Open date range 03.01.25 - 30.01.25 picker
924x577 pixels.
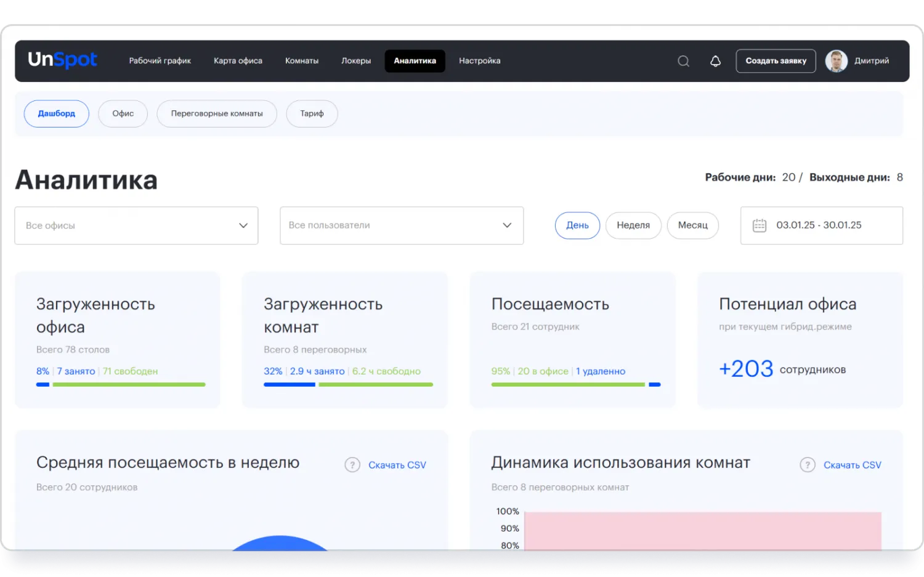pos(819,225)
